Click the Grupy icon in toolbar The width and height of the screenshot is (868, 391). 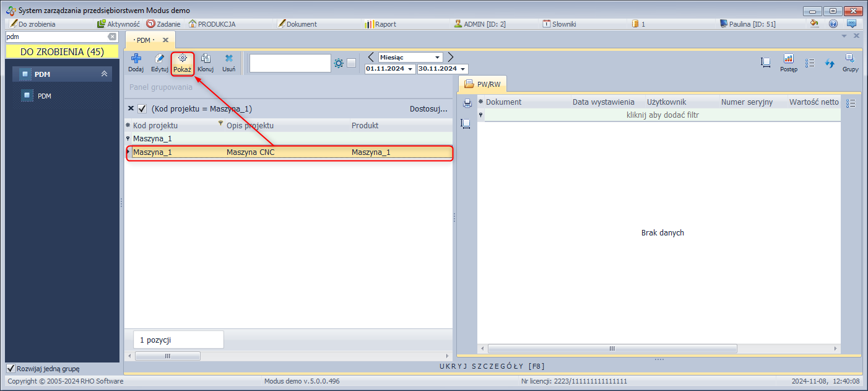pyautogui.click(x=850, y=59)
